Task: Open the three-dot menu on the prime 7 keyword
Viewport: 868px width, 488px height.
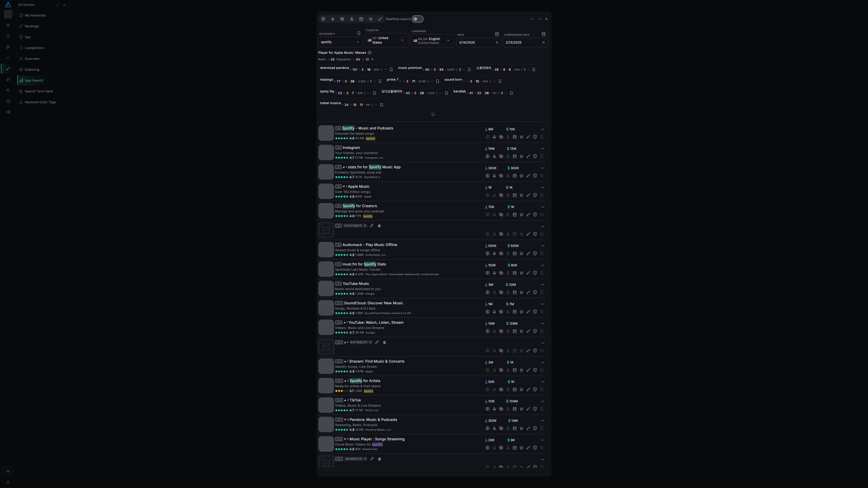Action: click(x=432, y=82)
